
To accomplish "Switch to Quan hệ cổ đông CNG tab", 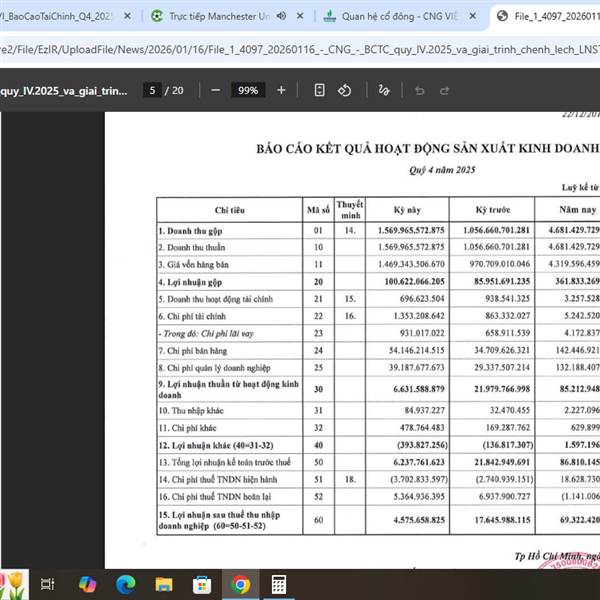I will (x=399, y=16).
